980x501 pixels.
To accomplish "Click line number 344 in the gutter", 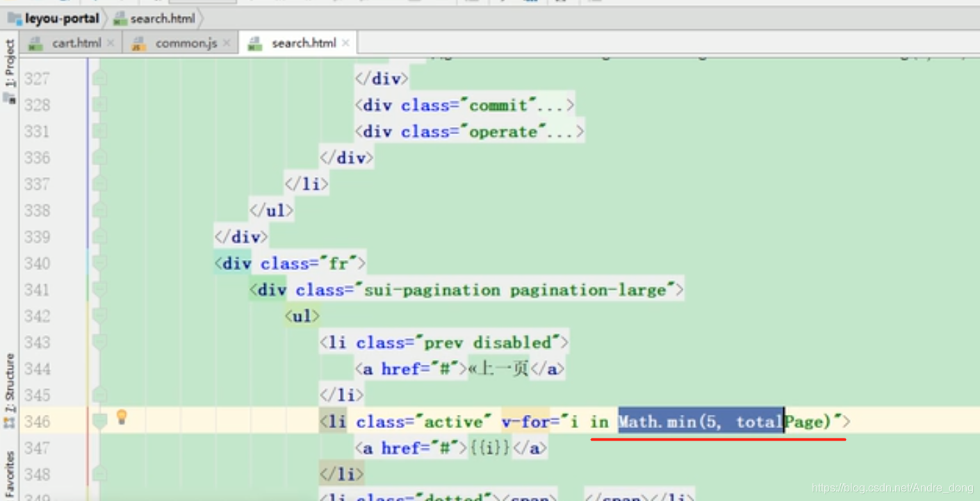I will pyautogui.click(x=37, y=369).
